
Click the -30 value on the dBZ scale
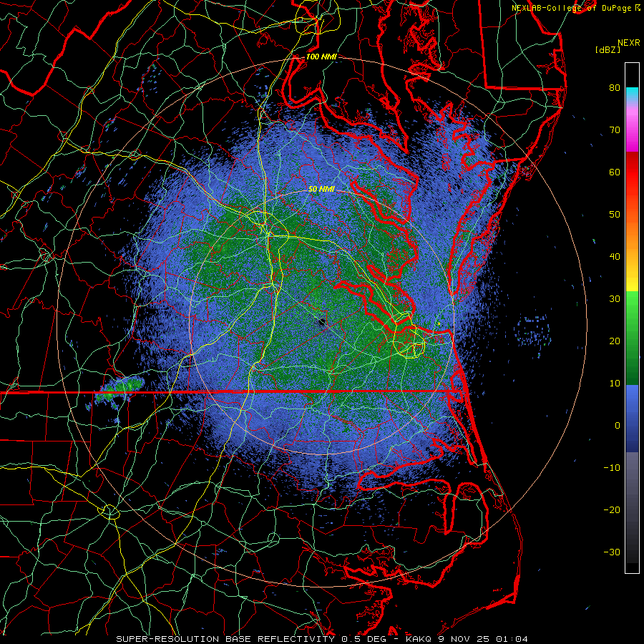pyautogui.click(x=612, y=552)
